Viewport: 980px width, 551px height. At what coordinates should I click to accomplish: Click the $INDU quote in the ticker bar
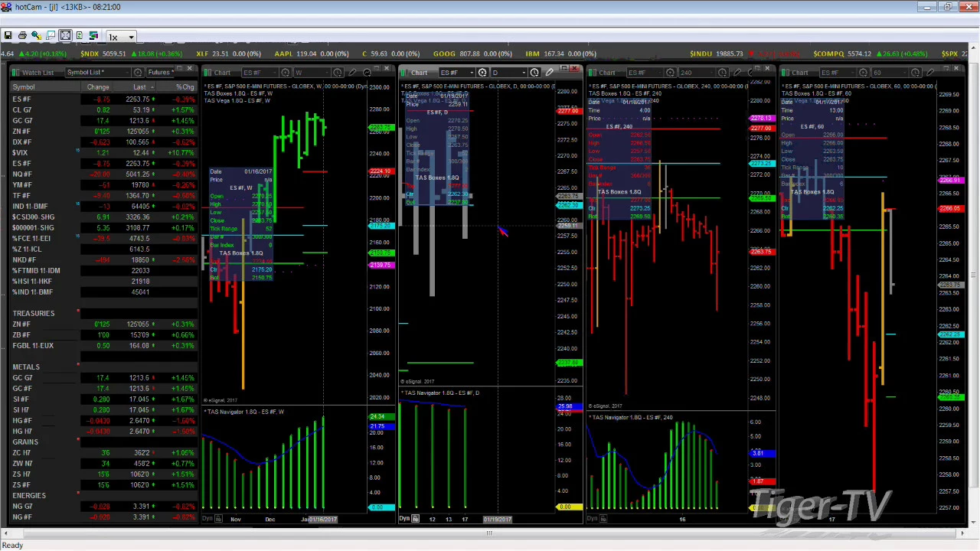click(x=743, y=54)
